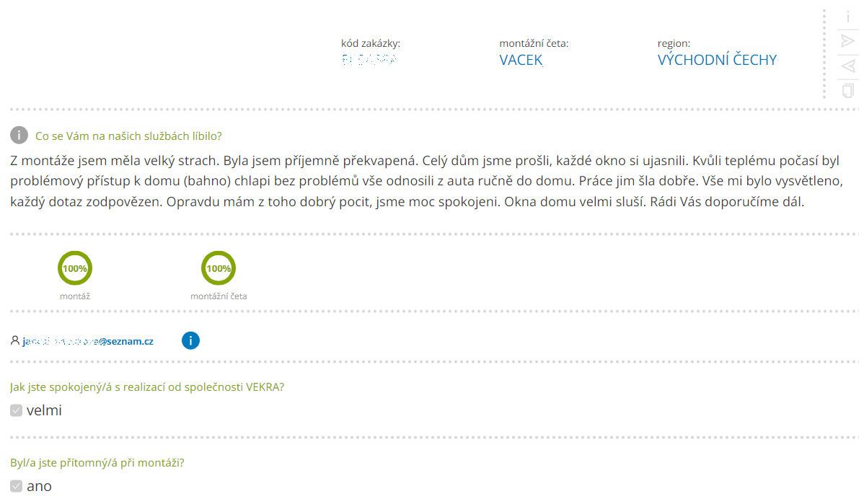This screenshot has height=504, width=864.
Task: Click the 'montážní četa' label under the circle
Action: pyautogui.click(x=219, y=296)
